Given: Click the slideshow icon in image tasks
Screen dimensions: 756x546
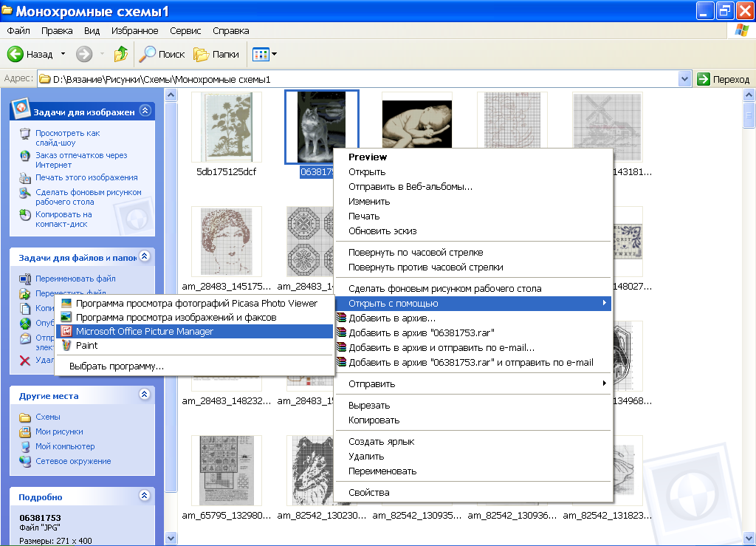Looking at the screenshot, I should point(25,134).
